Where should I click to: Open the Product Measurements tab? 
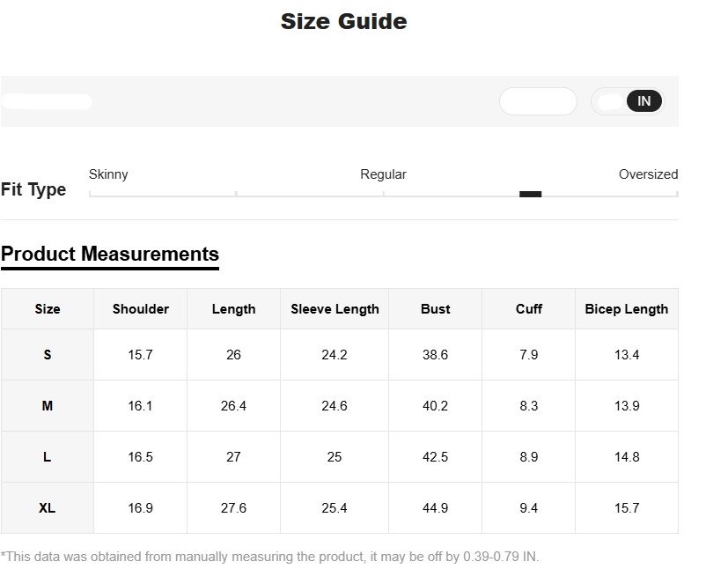coord(110,255)
